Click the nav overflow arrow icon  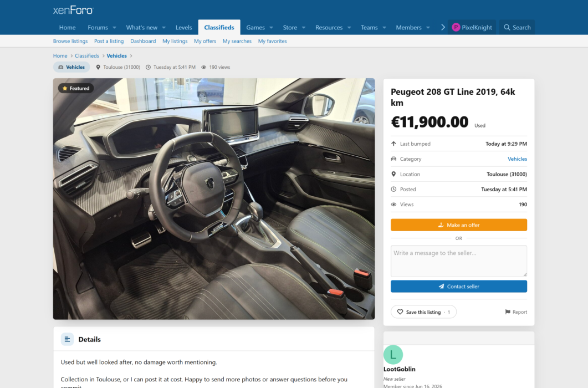pyautogui.click(x=443, y=27)
